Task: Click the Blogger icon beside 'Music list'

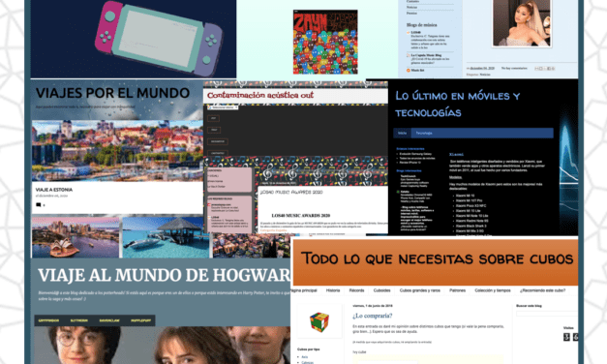Action: [408, 70]
